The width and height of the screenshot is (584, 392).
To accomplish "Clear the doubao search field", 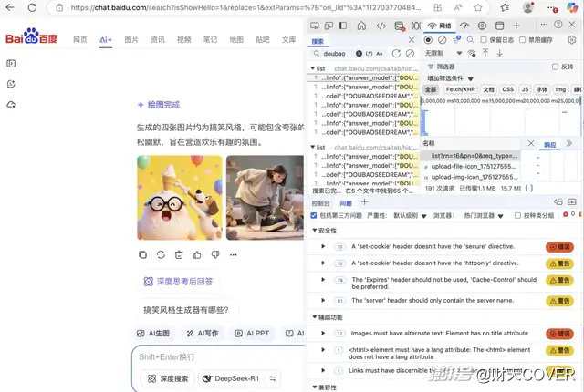I will pyautogui.click(x=359, y=54).
